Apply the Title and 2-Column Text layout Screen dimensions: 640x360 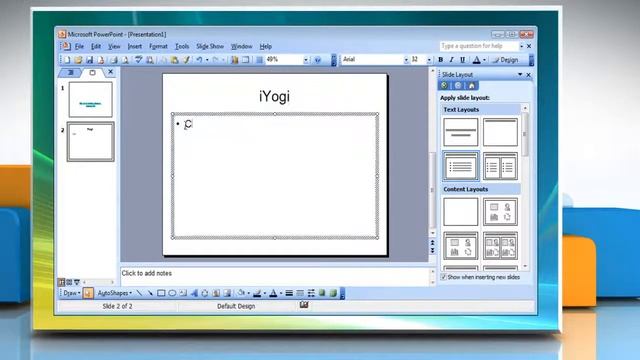500,166
